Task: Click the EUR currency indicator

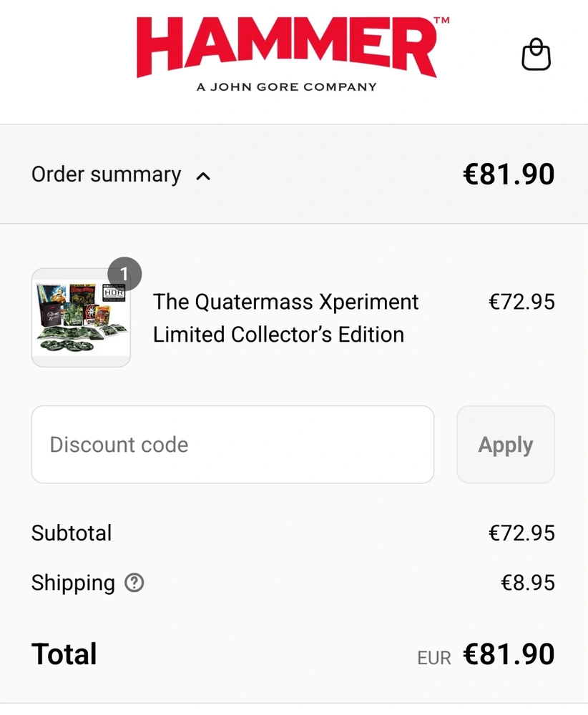Action: coord(434,658)
